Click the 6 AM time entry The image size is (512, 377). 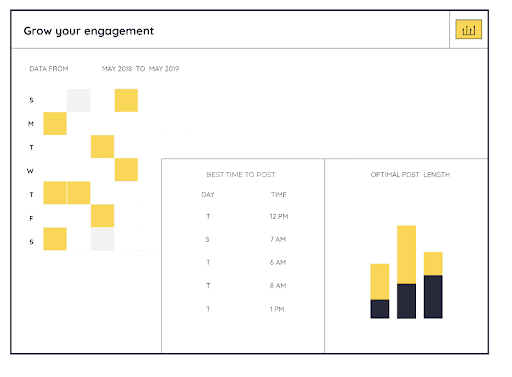tap(278, 263)
